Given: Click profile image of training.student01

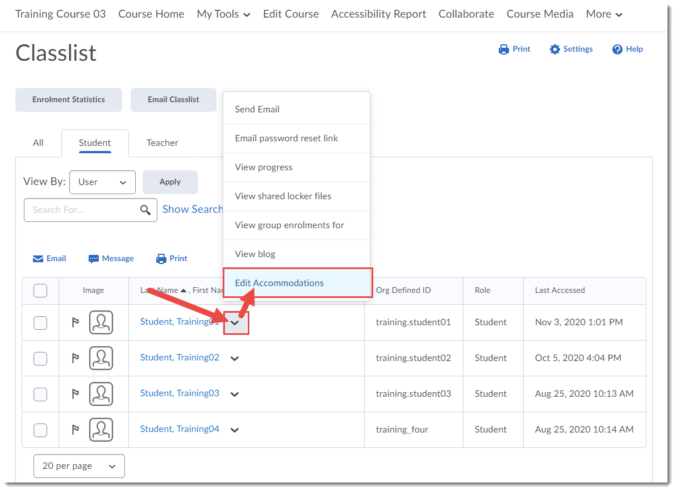Looking at the screenshot, I should click(101, 322).
